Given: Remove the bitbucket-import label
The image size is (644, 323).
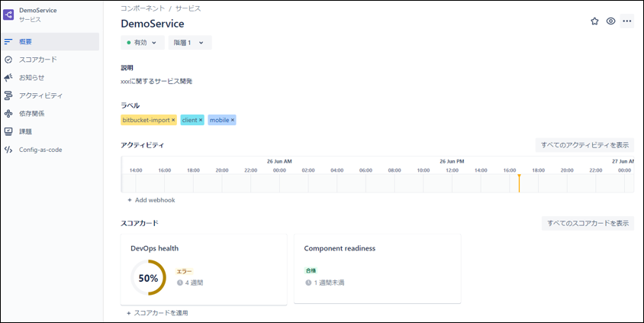Looking at the screenshot, I should click(173, 120).
